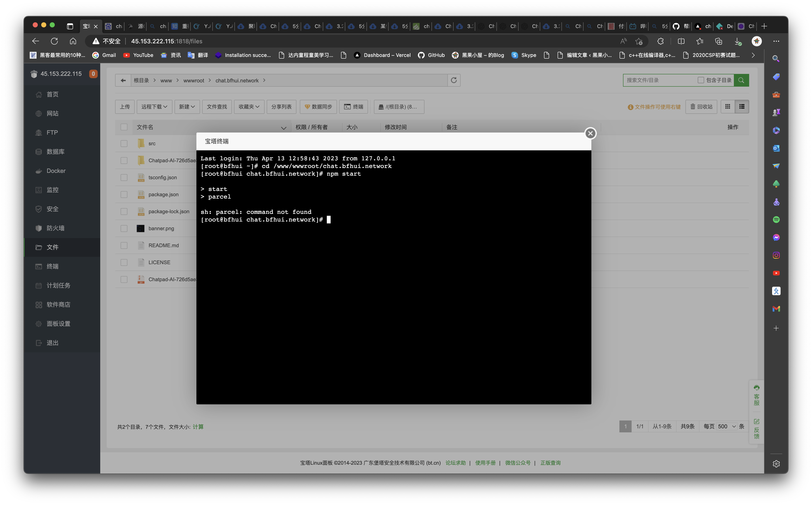This screenshot has height=505, width=812.
Task: Enable the 包含子目录 search option
Action: [701, 80]
